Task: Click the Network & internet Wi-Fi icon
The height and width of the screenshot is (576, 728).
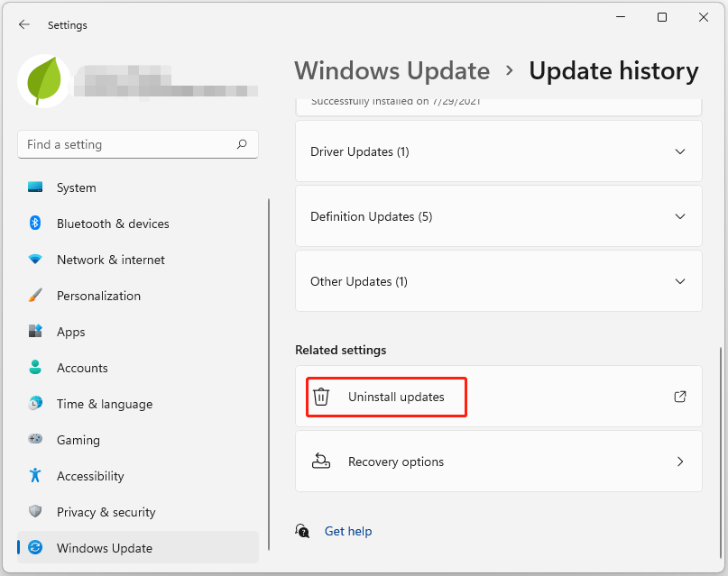Action: pos(35,260)
